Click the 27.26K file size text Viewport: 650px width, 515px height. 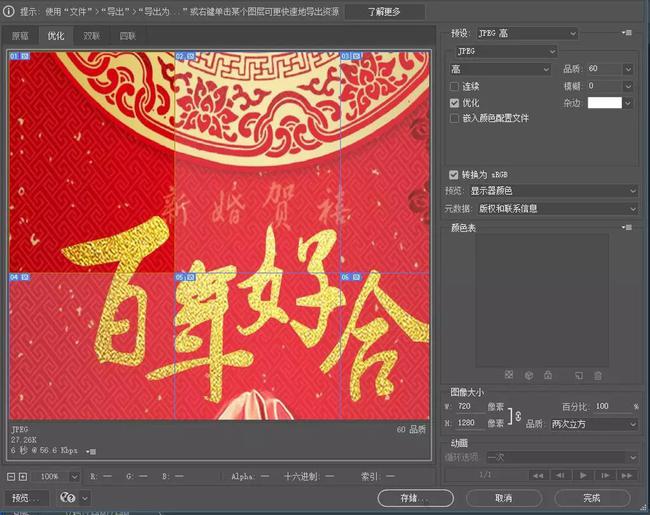coord(24,440)
